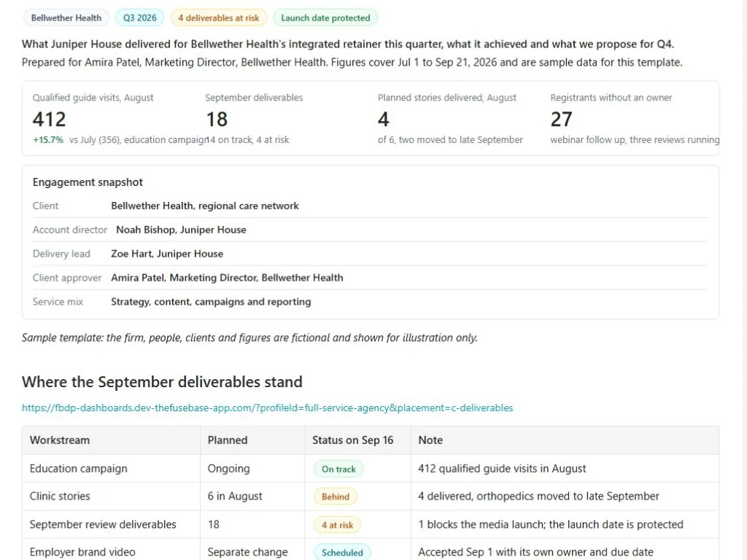Click 'Bellwether Health, regional care network' value
Image resolution: width=747 pixels, height=560 pixels.
pyautogui.click(x=205, y=206)
